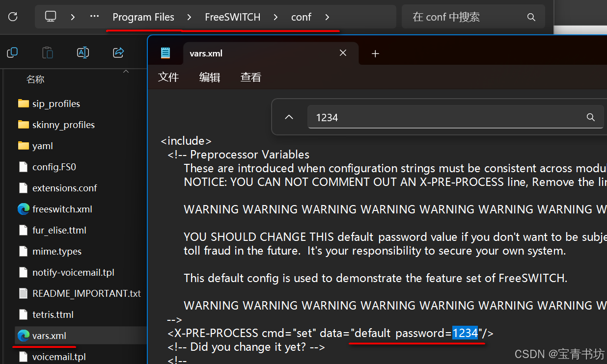Click the freeswitch.xml Edge file icon
The height and width of the screenshot is (364, 607).
pyautogui.click(x=23, y=209)
